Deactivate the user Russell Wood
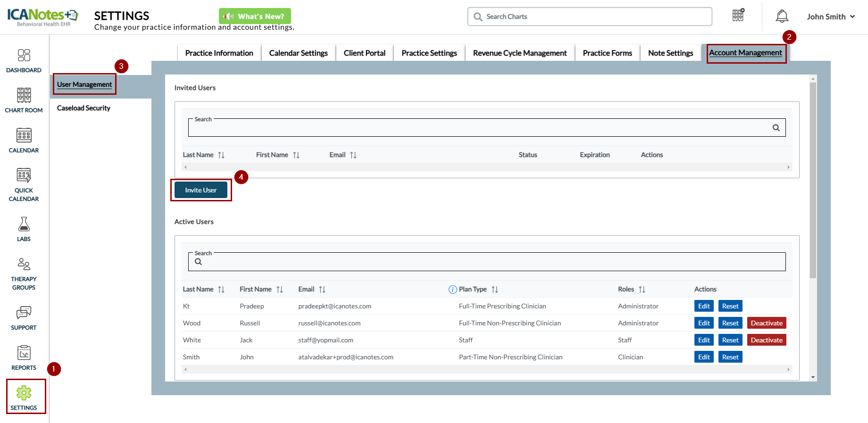Viewport: 868px width, 423px height. pos(766,323)
